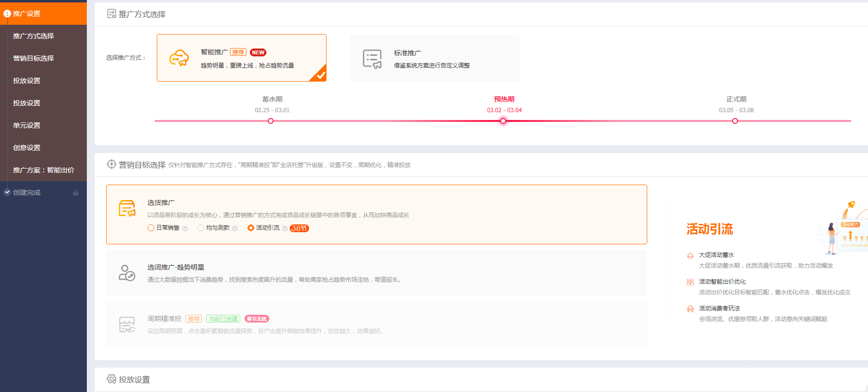Jump to 营销目标选择 sidebar item

33,58
